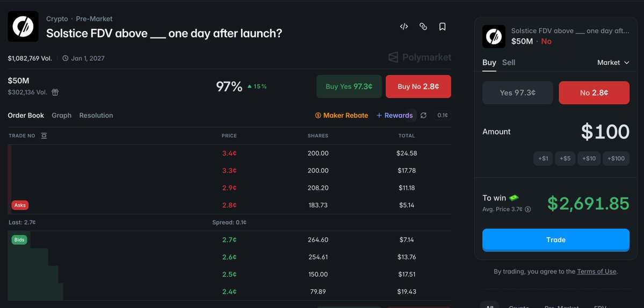
Task: Switch to the Sell tab
Action: (x=509, y=62)
